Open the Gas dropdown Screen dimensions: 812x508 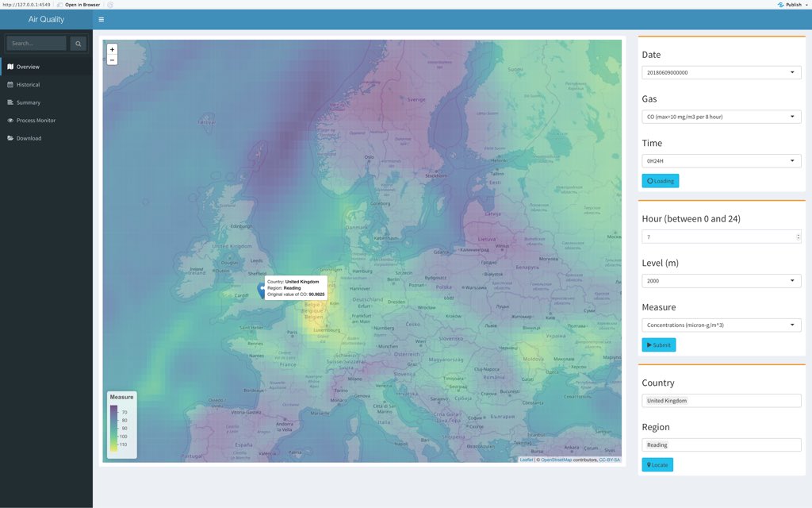click(x=721, y=117)
